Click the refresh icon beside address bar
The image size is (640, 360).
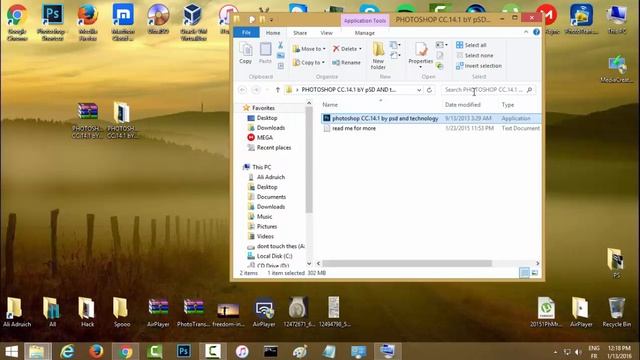coord(429,90)
